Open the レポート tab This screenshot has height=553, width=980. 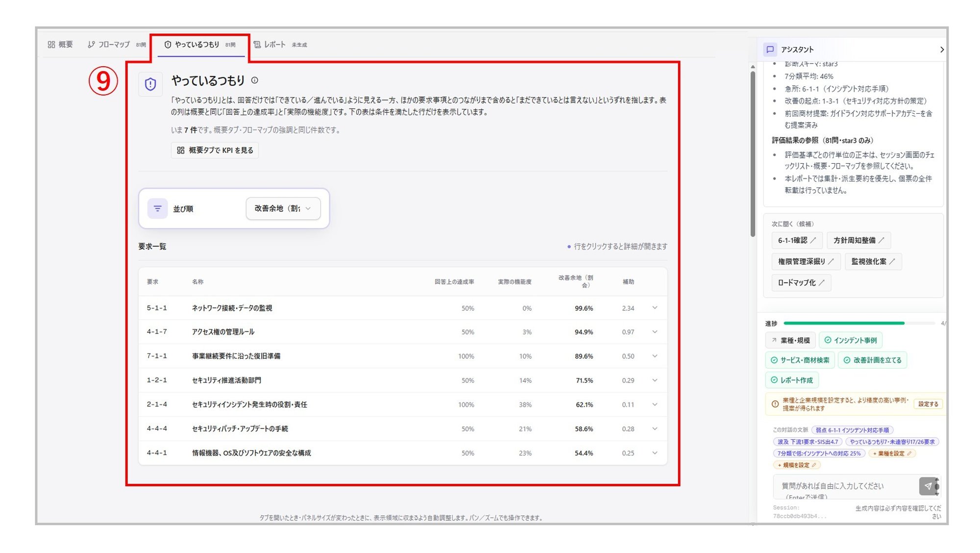280,45
